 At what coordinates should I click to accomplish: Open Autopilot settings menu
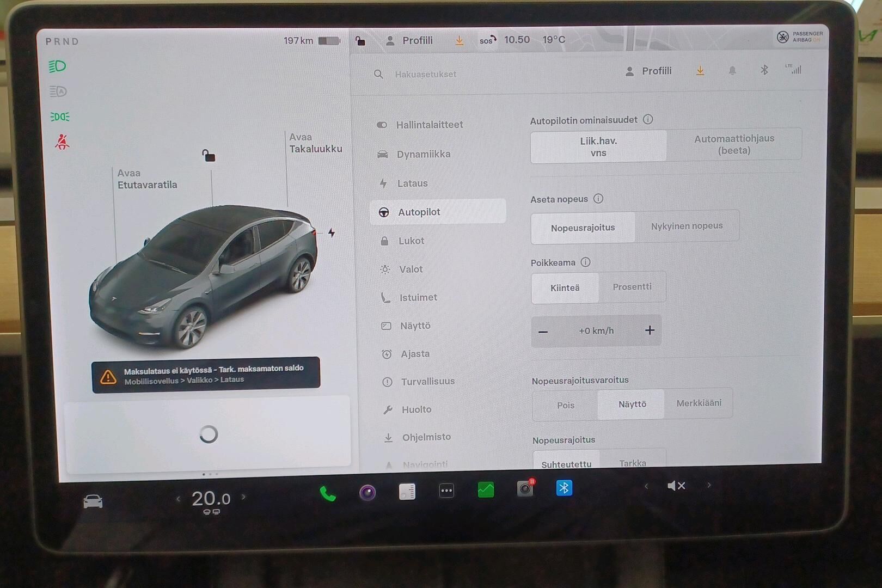(438, 211)
